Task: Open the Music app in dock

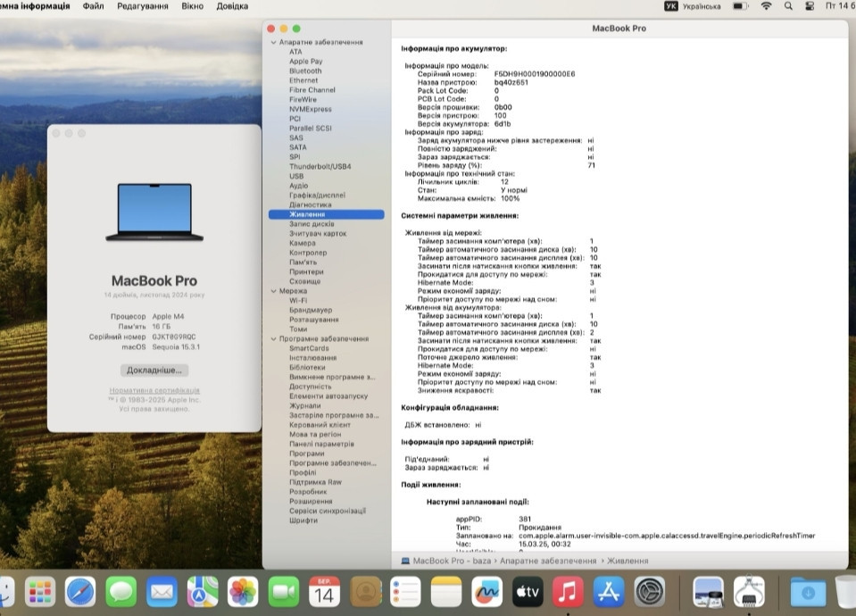Action: (x=568, y=591)
